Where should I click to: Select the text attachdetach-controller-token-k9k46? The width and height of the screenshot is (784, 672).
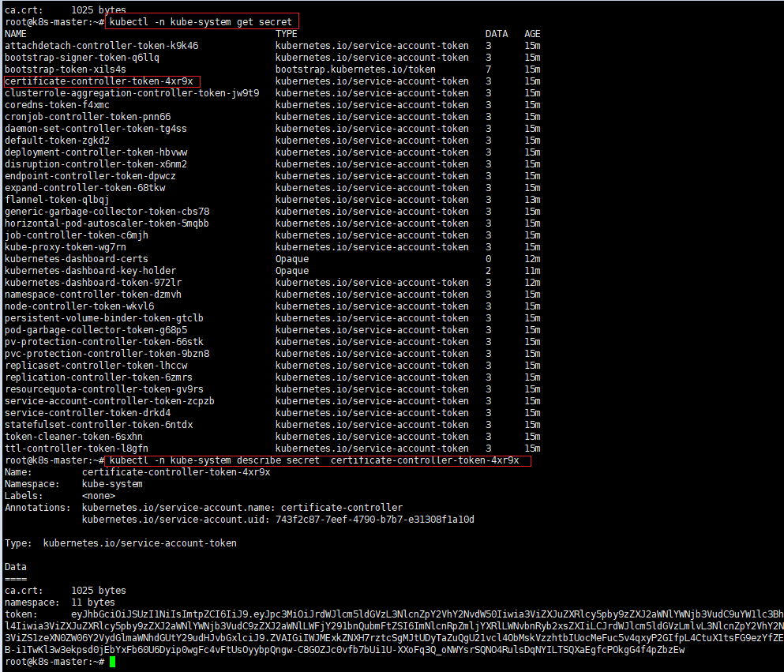102,46
